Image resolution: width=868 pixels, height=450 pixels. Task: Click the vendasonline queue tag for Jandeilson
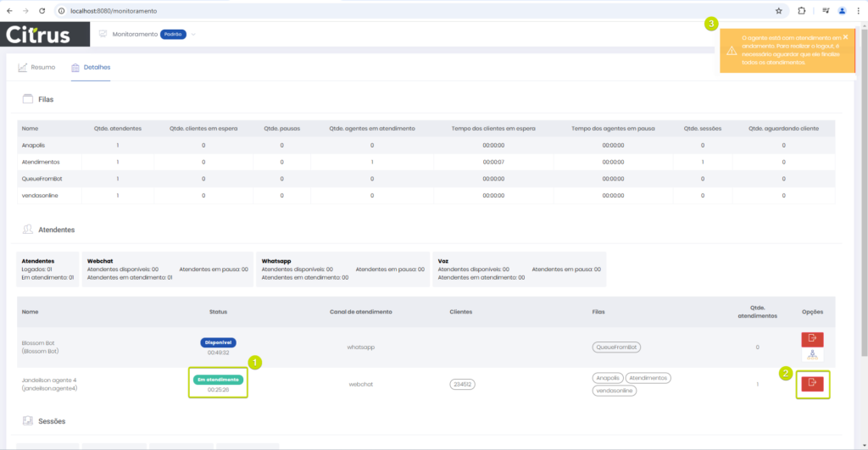(x=615, y=390)
